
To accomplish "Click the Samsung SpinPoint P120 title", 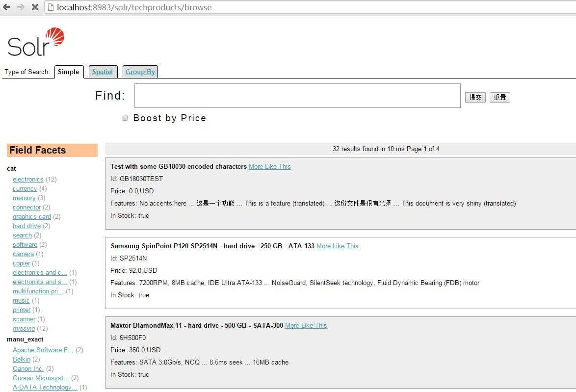I will 212,246.
